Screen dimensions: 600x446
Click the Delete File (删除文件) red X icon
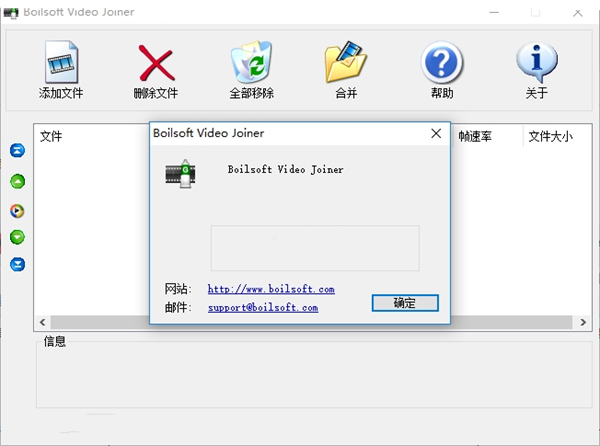157,63
